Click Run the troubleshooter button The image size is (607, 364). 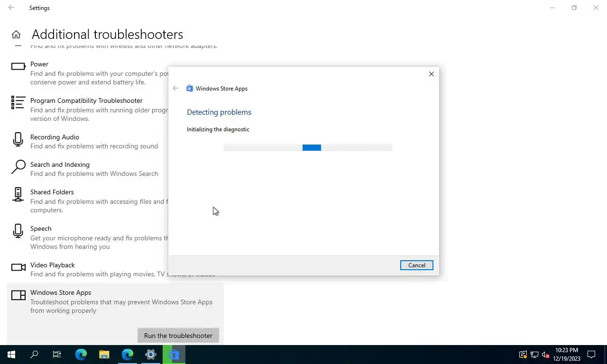(178, 336)
